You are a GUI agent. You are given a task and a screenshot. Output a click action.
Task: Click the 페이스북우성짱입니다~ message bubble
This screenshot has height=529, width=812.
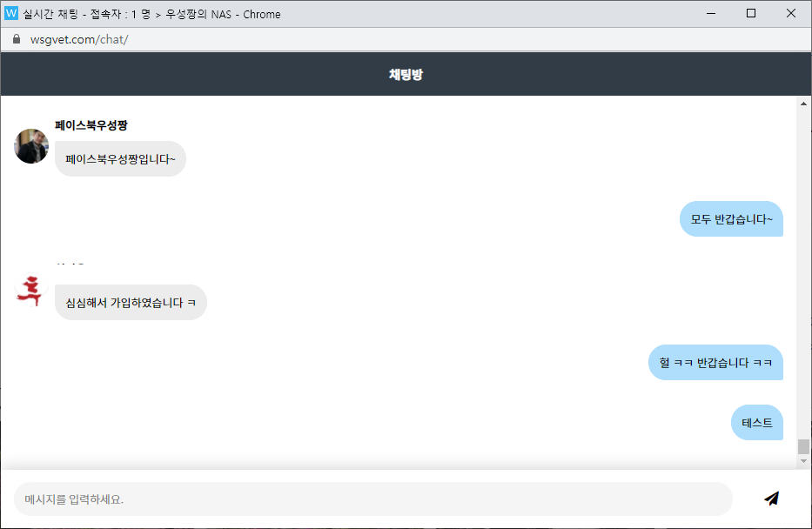pos(120,159)
